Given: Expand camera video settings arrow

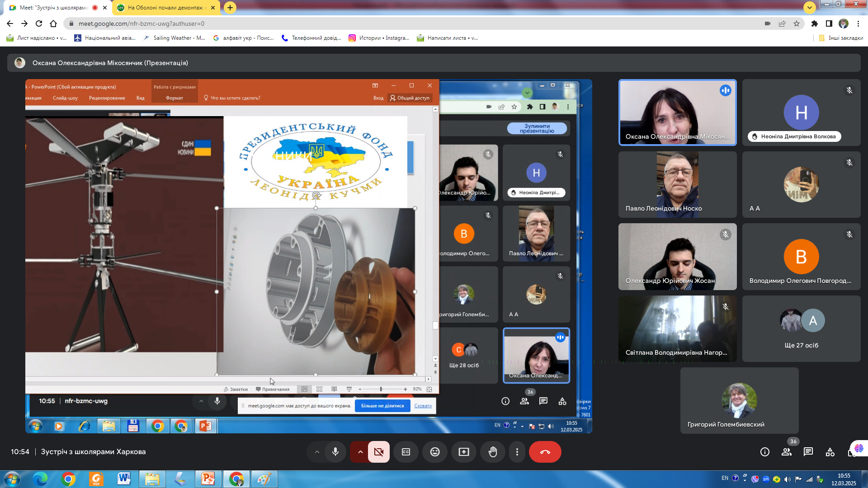Looking at the screenshot, I should click(x=360, y=452).
